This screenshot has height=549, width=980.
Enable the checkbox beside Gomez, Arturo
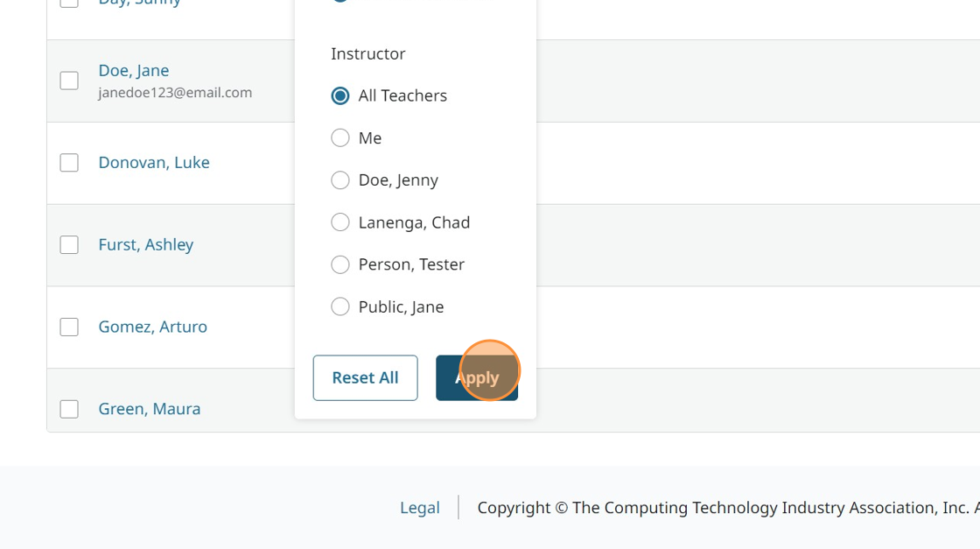69,327
